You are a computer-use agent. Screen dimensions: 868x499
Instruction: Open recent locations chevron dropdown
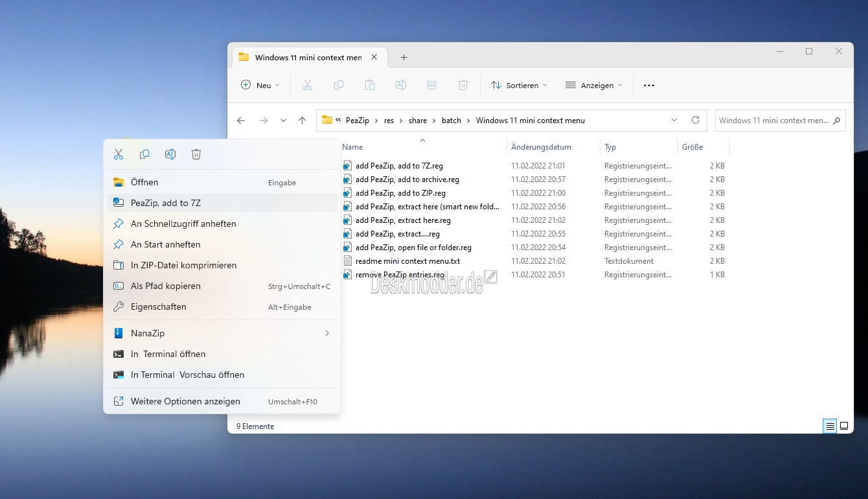tap(283, 121)
